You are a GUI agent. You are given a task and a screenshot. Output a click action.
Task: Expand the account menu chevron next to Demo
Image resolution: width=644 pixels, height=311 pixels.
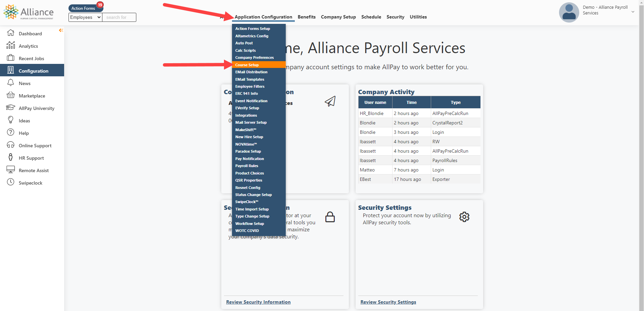633,12
